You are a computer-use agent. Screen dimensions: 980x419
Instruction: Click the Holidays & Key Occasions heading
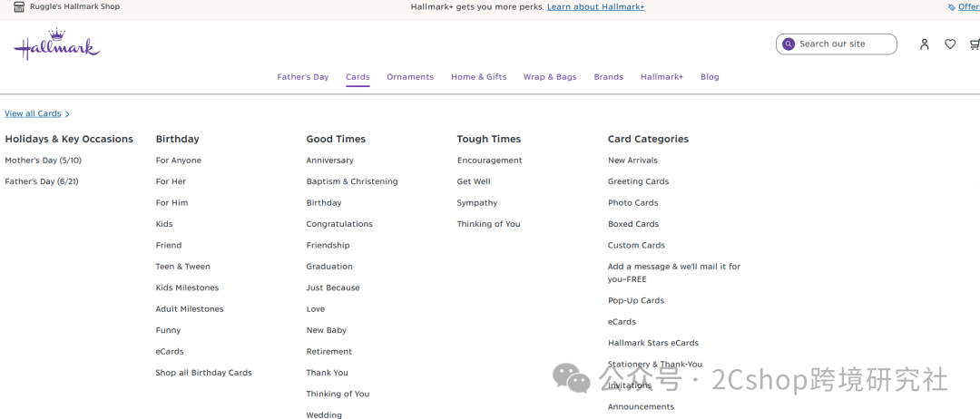[x=69, y=140]
